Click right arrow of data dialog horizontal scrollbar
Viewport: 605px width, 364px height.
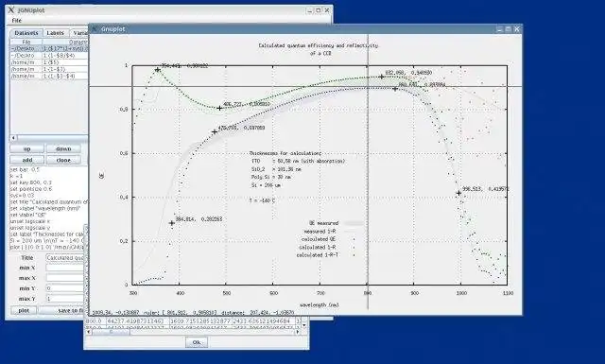pyautogui.click(x=297, y=332)
